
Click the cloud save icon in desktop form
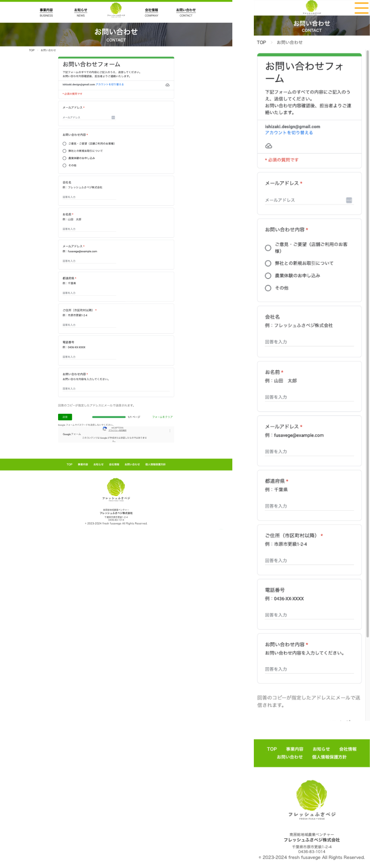click(x=167, y=85)
